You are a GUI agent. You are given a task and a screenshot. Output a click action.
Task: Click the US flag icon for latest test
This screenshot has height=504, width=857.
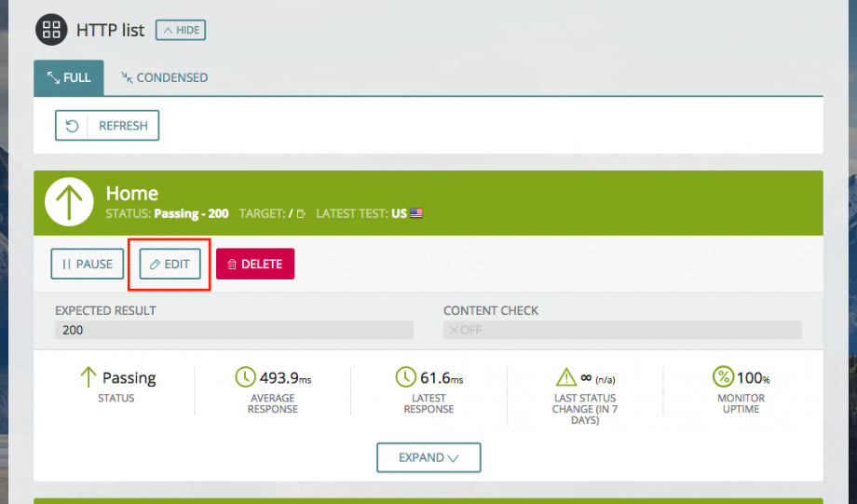click(x=416, y=213)
